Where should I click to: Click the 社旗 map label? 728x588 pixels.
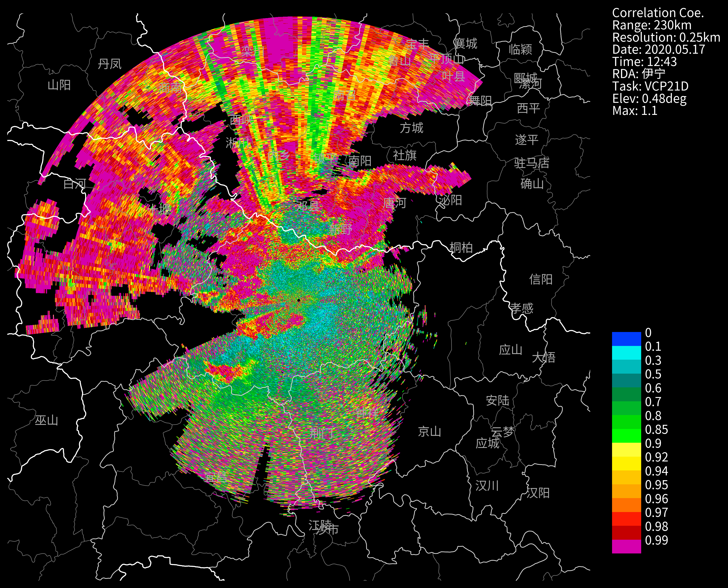click(404, 155)
